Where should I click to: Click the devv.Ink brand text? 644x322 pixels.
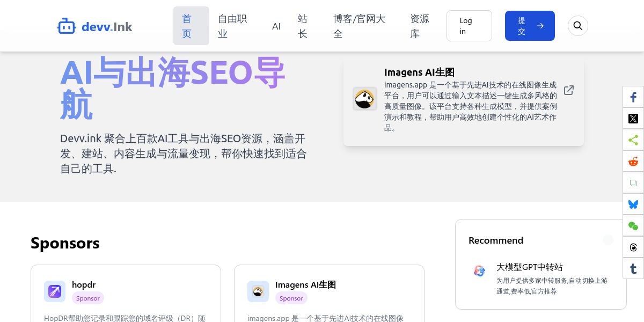(x=107, y=26)
